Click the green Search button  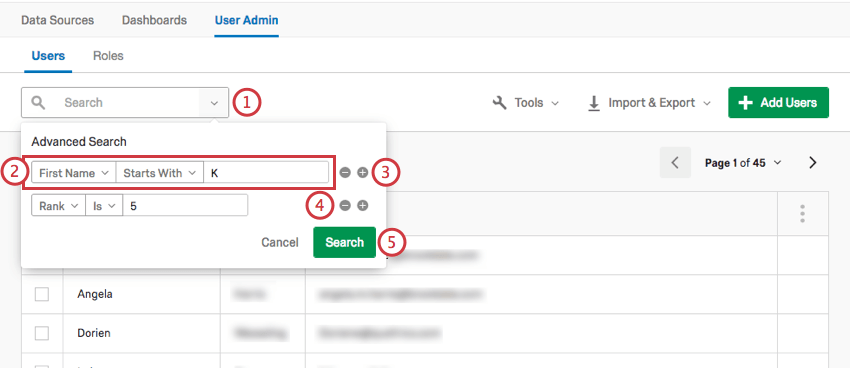point(344,242)
